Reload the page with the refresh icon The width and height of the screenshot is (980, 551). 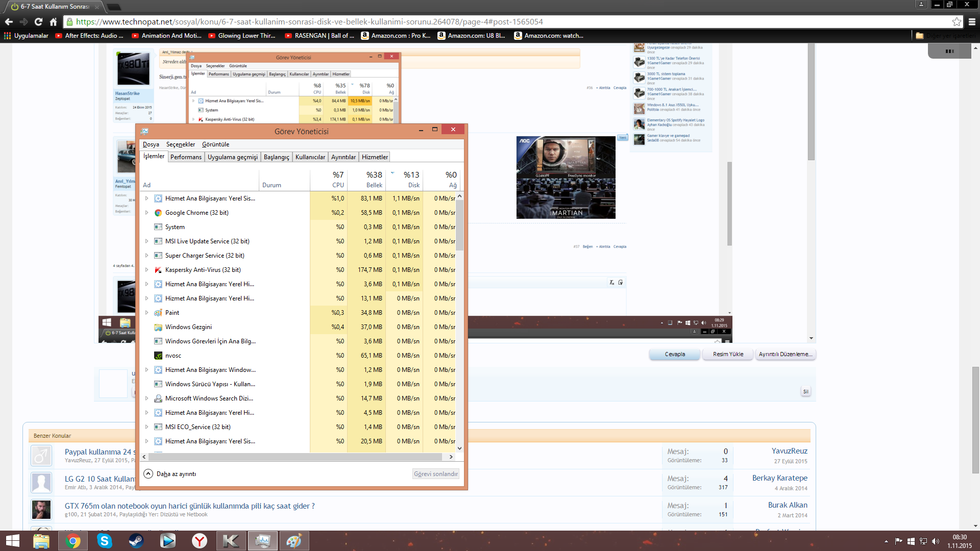38,22
